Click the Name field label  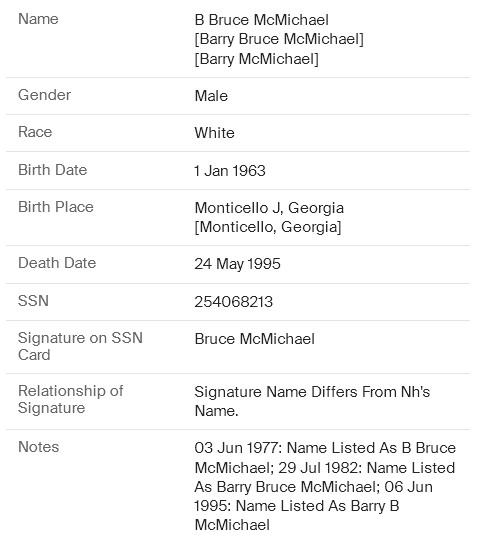tap(38, 19)
